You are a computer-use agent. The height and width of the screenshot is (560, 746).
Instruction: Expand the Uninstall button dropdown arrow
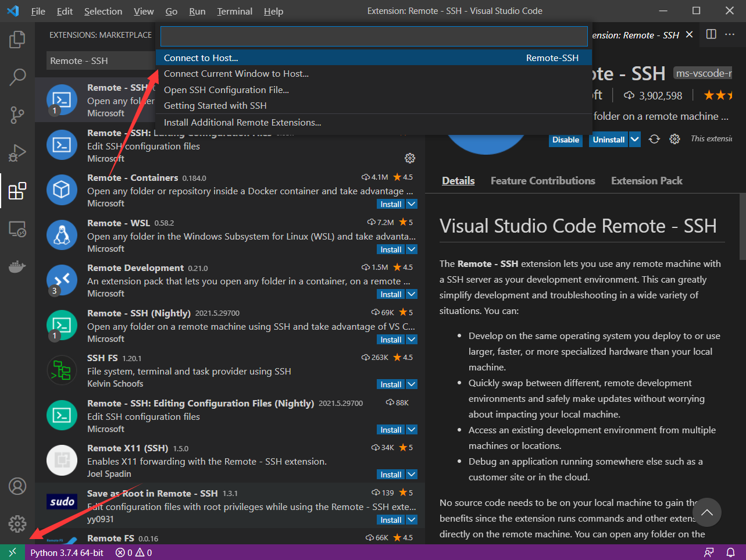pyautogui.click(x=634, y=140)
